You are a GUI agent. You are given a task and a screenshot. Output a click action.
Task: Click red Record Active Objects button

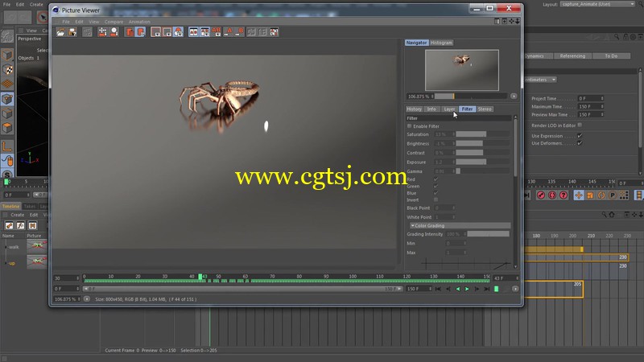pyautogui.click(x=541, y=195)
